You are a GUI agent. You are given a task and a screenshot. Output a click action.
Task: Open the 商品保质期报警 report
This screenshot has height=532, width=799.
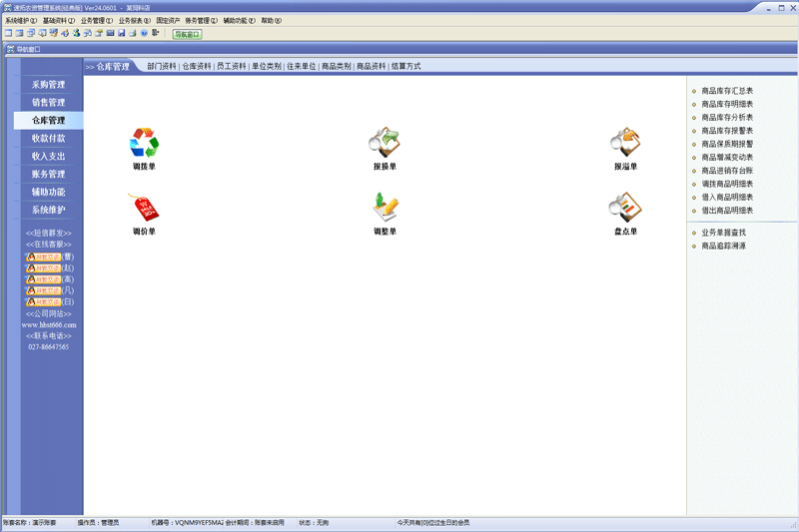click(x=727, y=144)
